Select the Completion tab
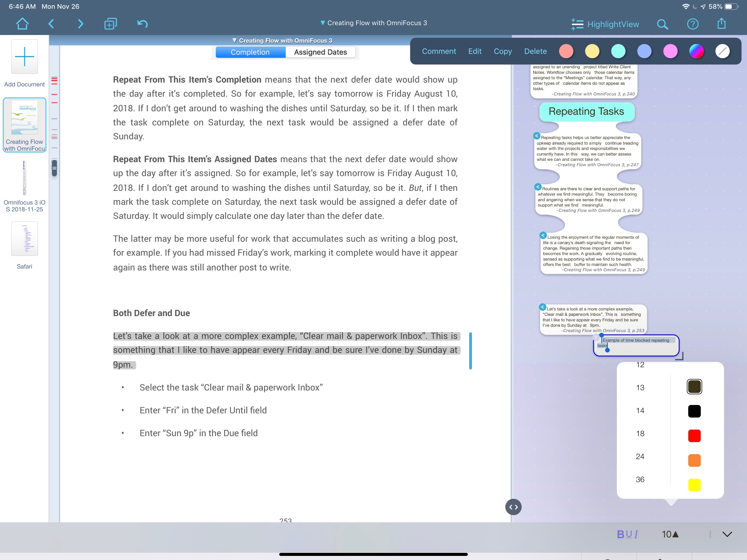 (250, 52)
